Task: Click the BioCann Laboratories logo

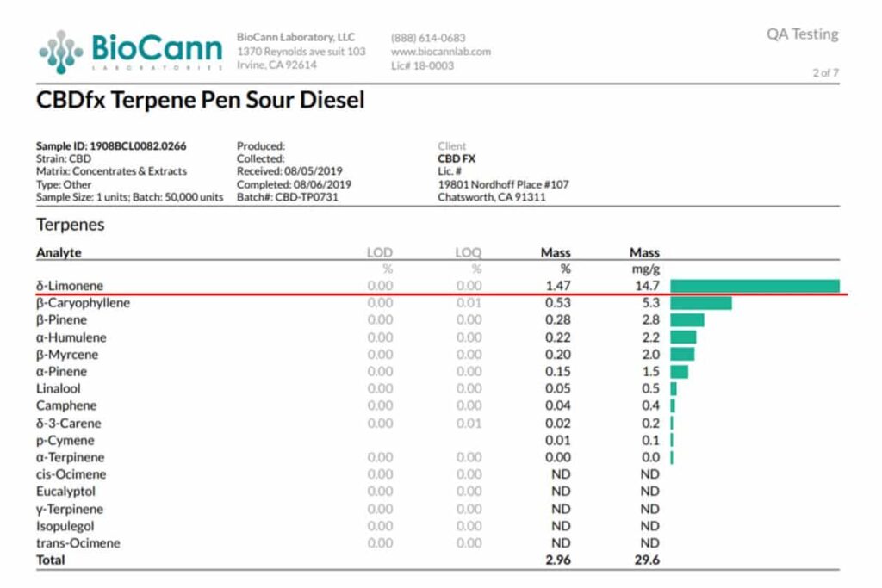Action: tap(131, 52)
